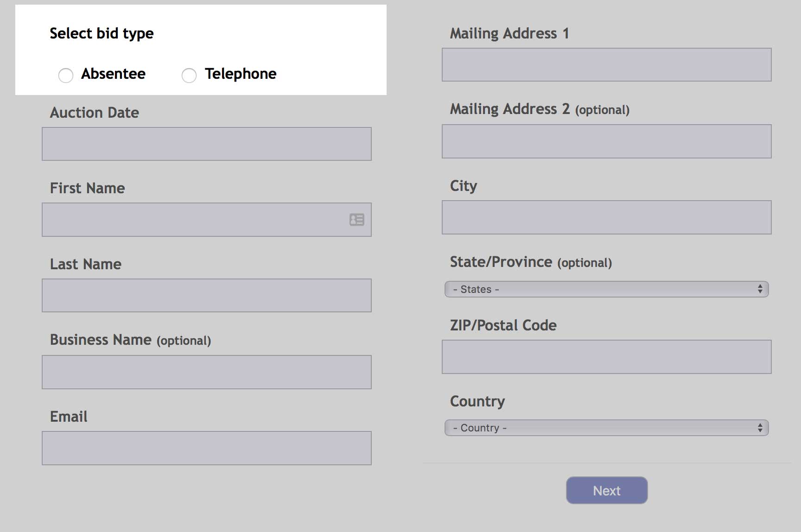Click the 'Business Name (optional)' label
Viewport: 801px width, 532px height.
coord(131,340)
